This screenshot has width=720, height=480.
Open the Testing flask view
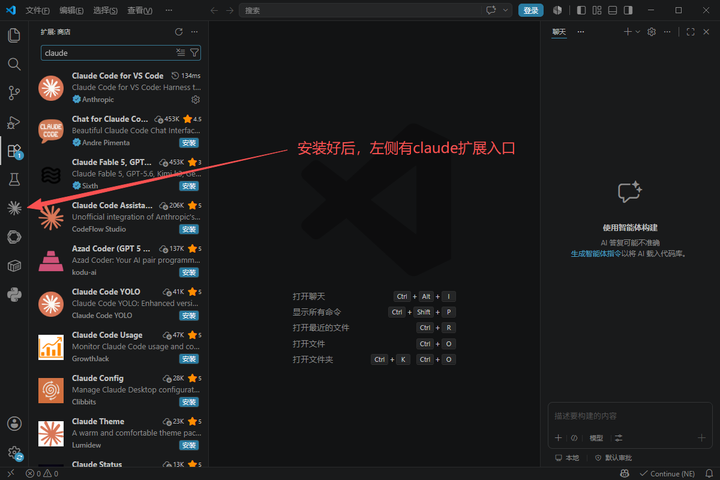(14, 179)
